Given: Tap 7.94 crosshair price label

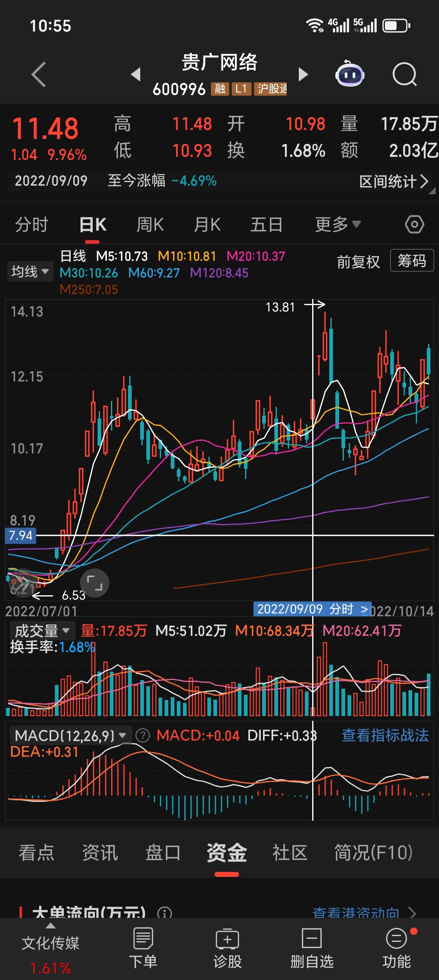Looking at the screenshot, I should (20, 536).
